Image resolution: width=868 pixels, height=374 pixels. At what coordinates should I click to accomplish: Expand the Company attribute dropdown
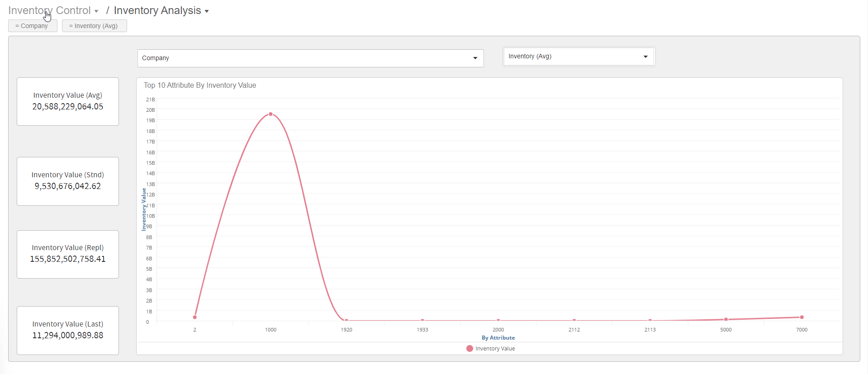310,58
